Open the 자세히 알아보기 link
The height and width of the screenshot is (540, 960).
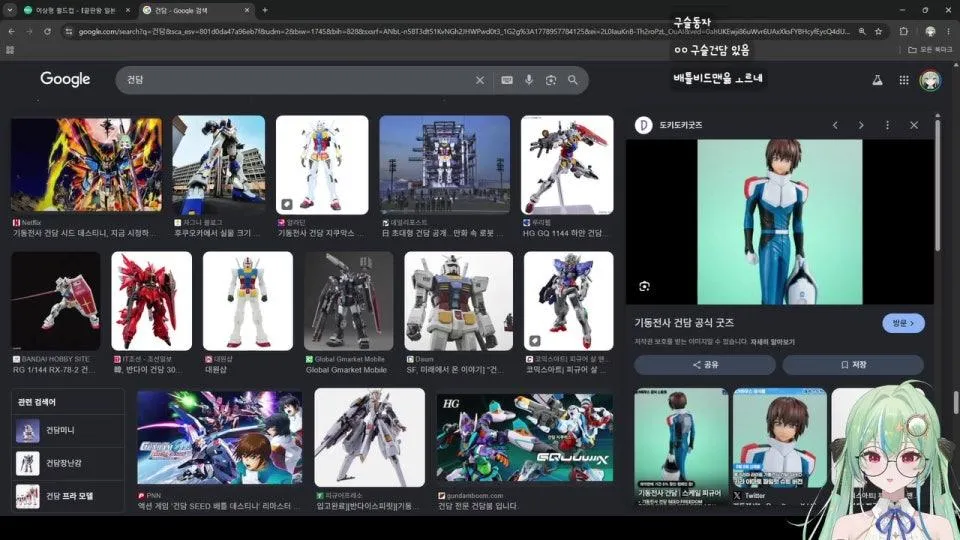(773, 342)
